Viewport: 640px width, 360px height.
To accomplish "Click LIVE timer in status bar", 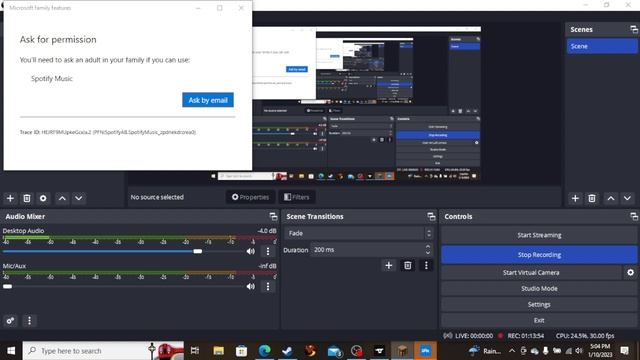I will pyautogui.click(x=473, y=336).
